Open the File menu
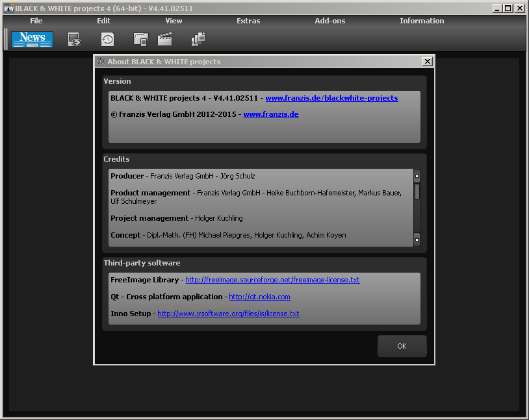The image size is (529, 420). point(36,21)
